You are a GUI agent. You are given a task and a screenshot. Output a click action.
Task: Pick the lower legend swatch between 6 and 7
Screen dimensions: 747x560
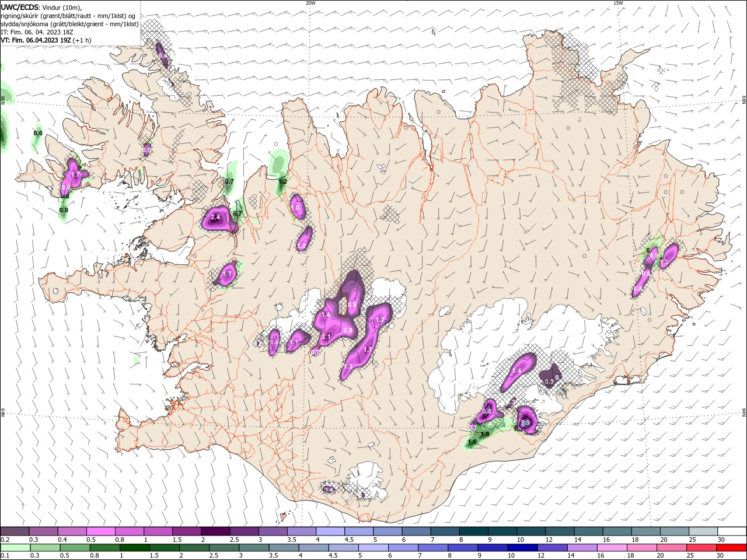click(x=403, y=548)
